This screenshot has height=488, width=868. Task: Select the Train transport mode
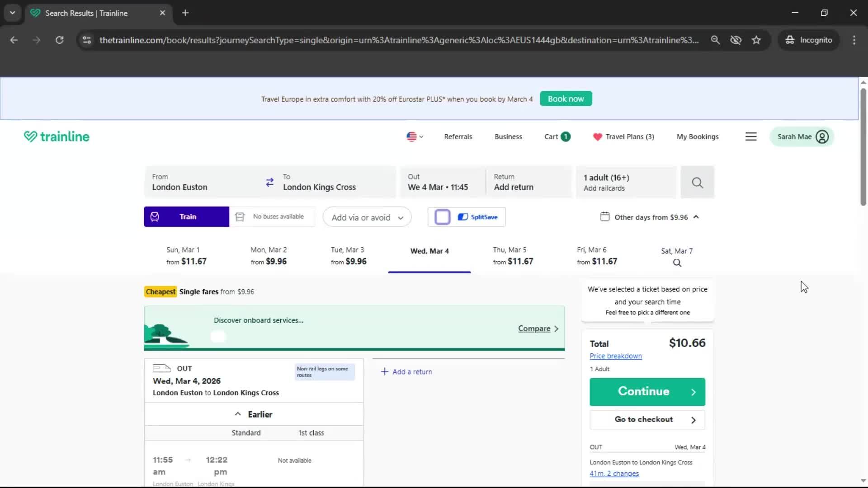coord(186,216)
